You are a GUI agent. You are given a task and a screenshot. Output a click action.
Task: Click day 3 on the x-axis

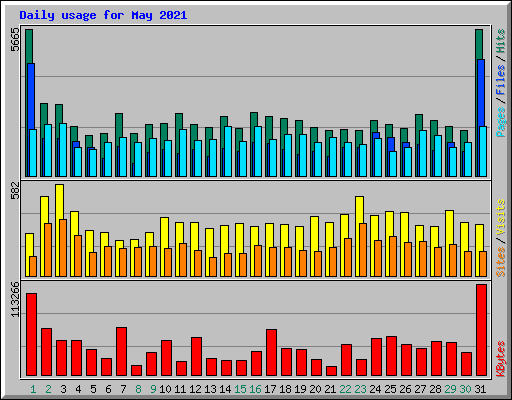pos(63,389)
